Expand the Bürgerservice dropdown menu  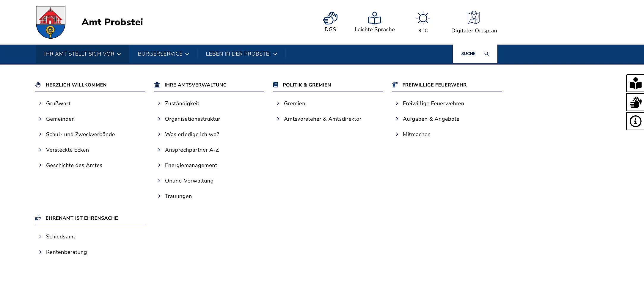[x=163, y=54]
